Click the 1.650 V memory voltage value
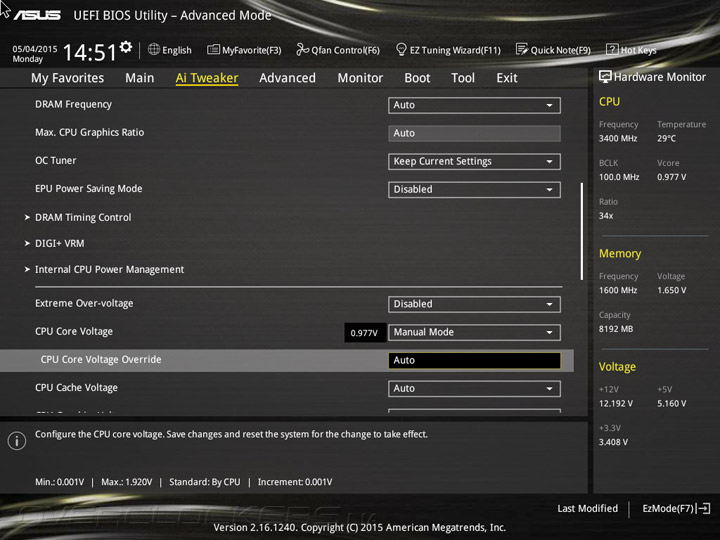Viewport: 720px width, 540px height. coord(671,290)
